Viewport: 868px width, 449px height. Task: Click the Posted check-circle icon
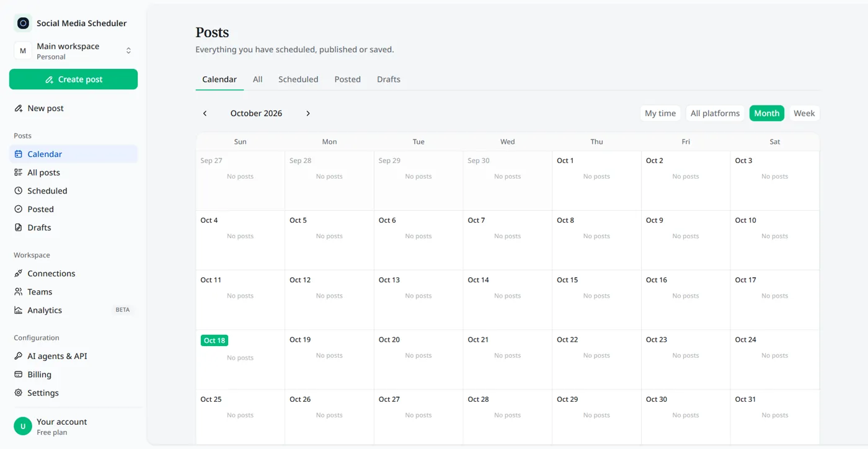tap(19, 209)
